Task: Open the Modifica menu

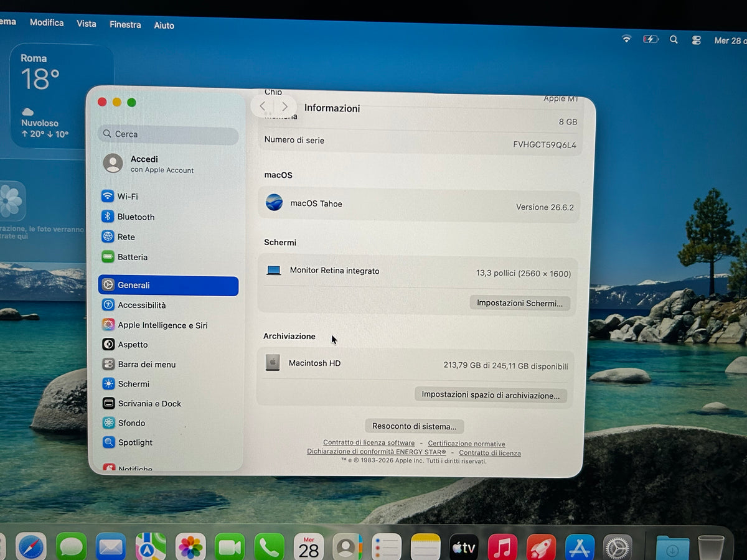Action: click(47, 22)
